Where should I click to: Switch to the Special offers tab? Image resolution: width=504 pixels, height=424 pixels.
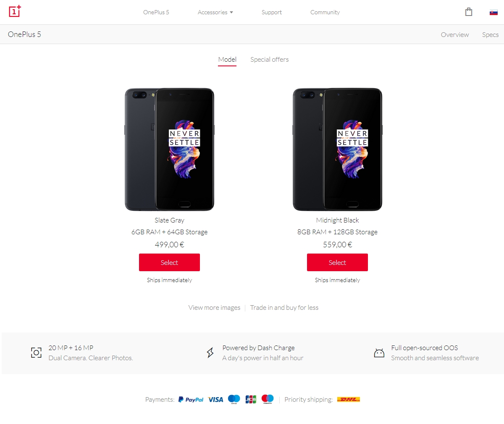tap(270, 60)
